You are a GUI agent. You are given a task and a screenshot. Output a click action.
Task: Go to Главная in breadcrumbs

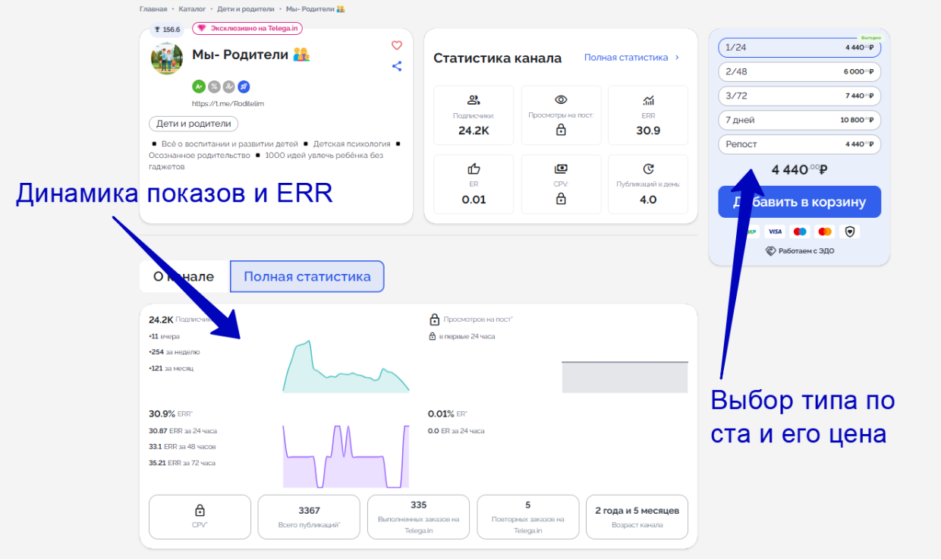pos(153,9)
